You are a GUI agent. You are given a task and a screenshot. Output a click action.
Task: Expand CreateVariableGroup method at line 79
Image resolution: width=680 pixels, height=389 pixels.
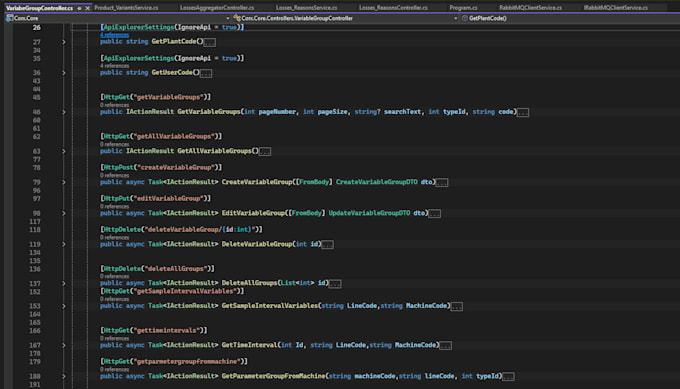pyautogui.click(x=64, y=183)
